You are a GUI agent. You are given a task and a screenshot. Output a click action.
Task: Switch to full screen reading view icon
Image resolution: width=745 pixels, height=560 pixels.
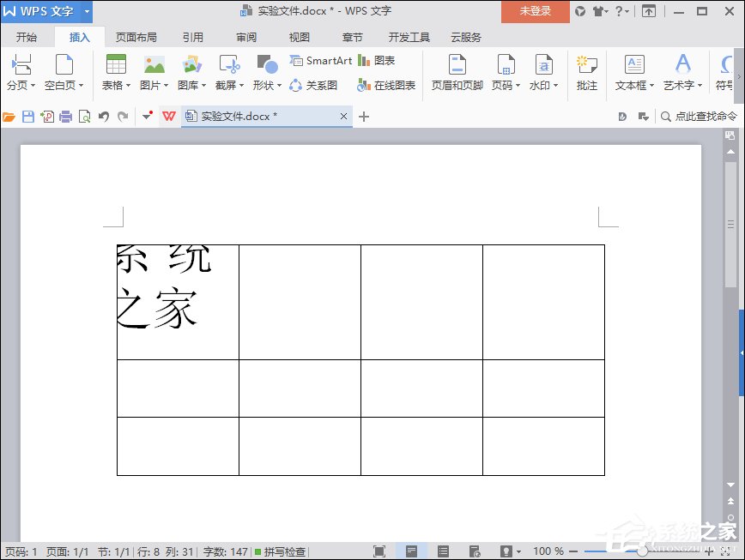(x=379, y=551)
